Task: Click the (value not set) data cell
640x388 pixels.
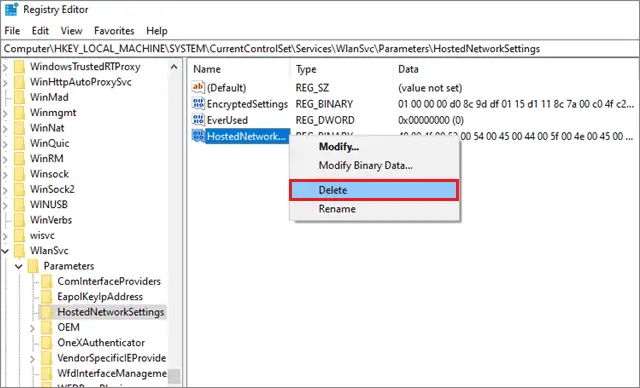Action: click(430, 88)
